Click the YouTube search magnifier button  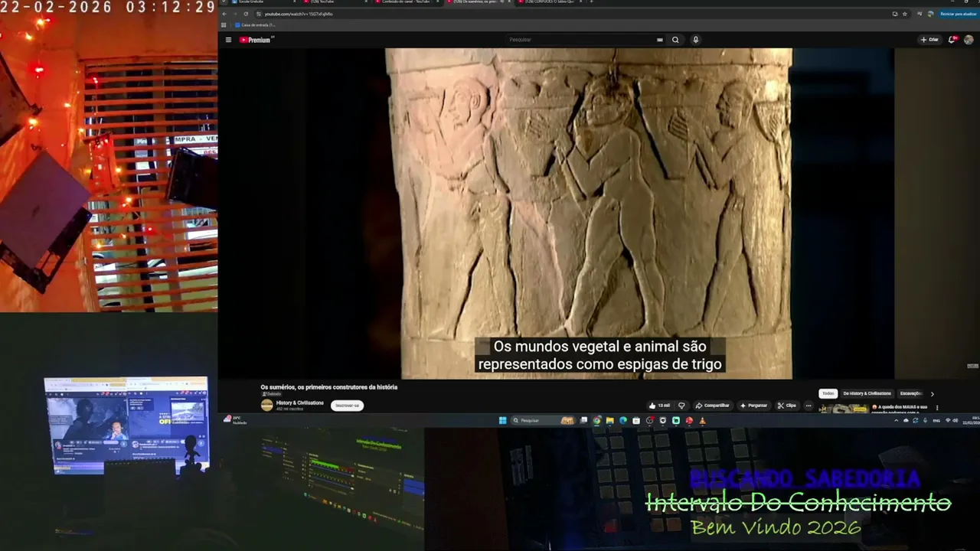pos(675,40)
